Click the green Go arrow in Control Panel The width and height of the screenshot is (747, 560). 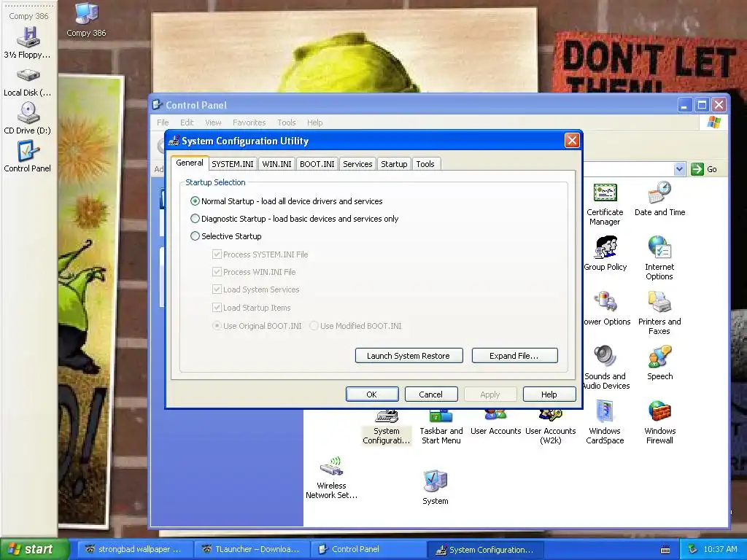(697, 169)
